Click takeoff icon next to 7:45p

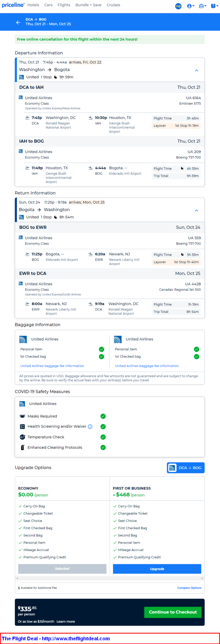(28, 118)
